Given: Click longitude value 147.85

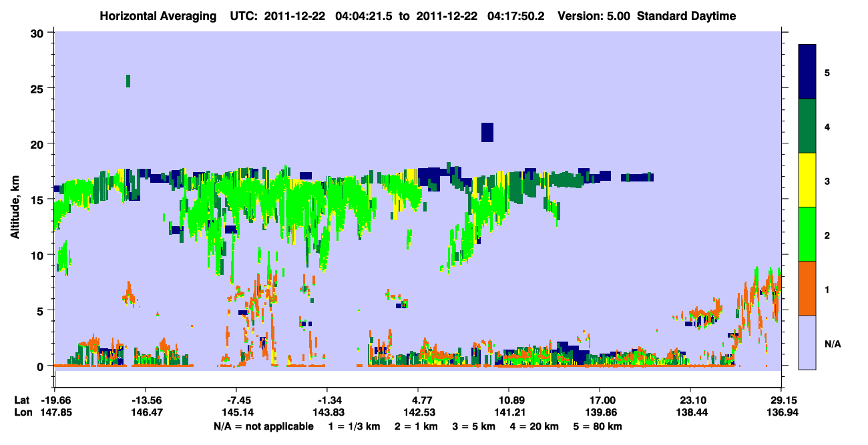Looking at the screenshot, I should [x=55, y=413].
